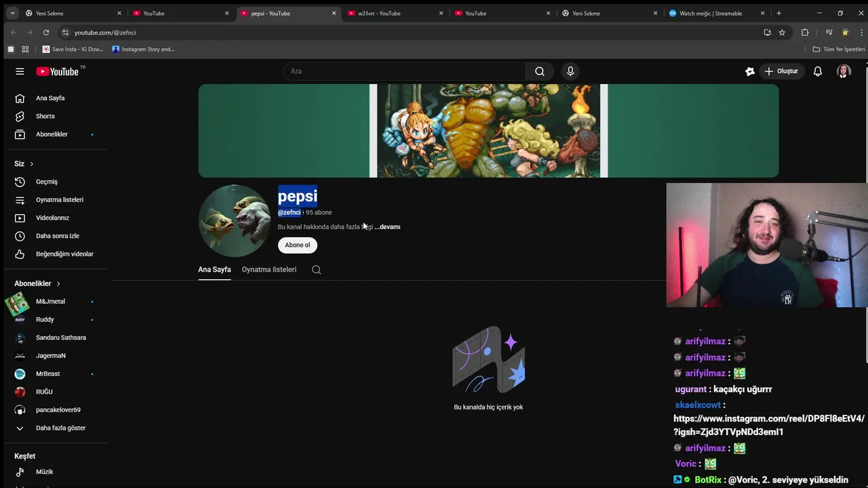Search within channel magnifier icon
The width and height of the screenshot is (868, 488).
[x=316, y=270]
